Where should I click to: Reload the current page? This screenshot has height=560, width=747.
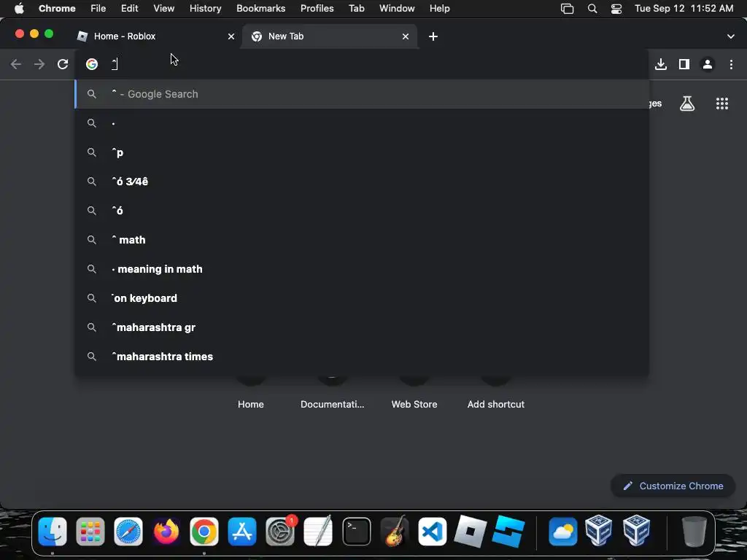63,64
